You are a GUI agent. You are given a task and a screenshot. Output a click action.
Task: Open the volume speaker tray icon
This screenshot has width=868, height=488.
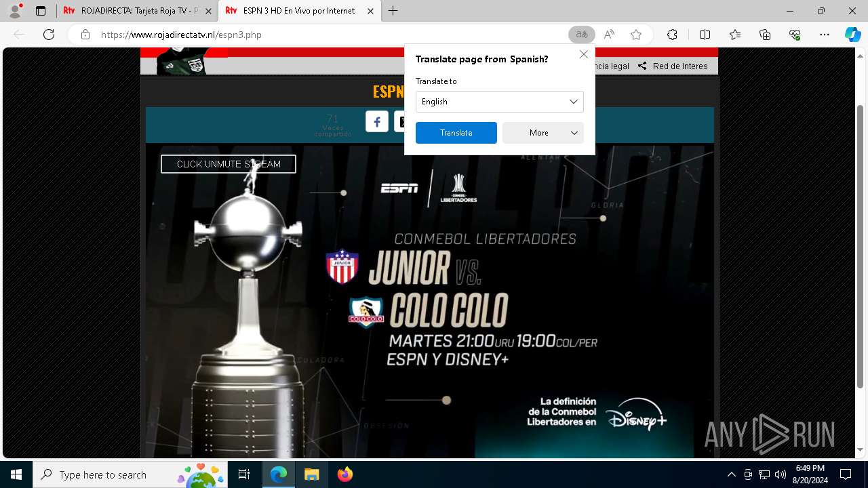pos(781,474)
